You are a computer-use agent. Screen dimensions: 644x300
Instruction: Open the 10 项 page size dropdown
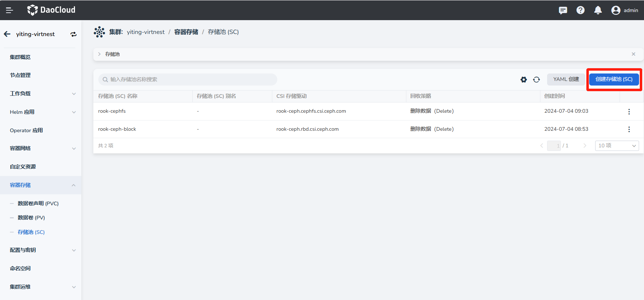click(617, 146)
